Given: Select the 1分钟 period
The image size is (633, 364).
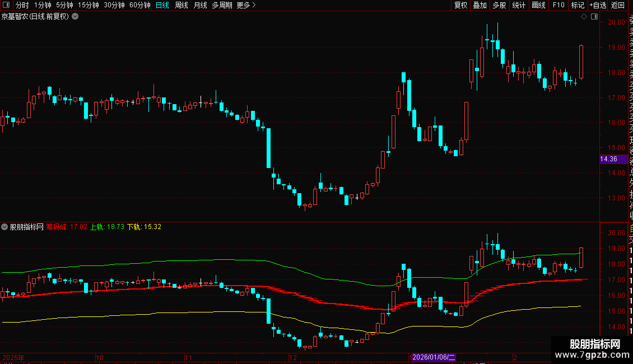Looking at the screenshot, I should point(43,5).
